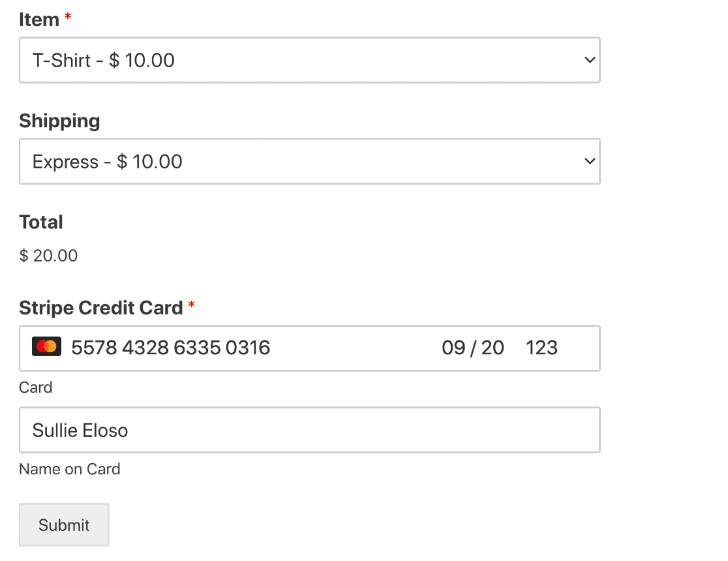Click the total amount $ 20.00
This screenshot has width=728, height=561.
tap(48, 256)
